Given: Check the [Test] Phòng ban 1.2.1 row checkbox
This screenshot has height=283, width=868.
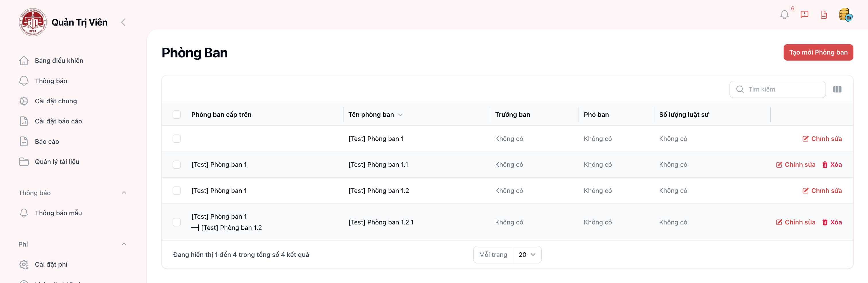Looking at the screenshot, I should 177,222.
